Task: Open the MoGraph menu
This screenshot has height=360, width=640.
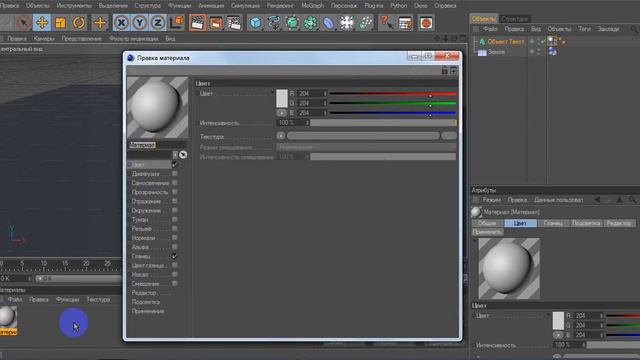Action: point(312,6)
